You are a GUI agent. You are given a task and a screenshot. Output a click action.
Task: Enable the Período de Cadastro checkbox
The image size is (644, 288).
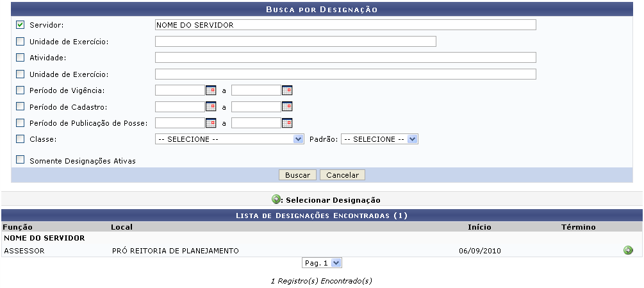coord(21,106)
